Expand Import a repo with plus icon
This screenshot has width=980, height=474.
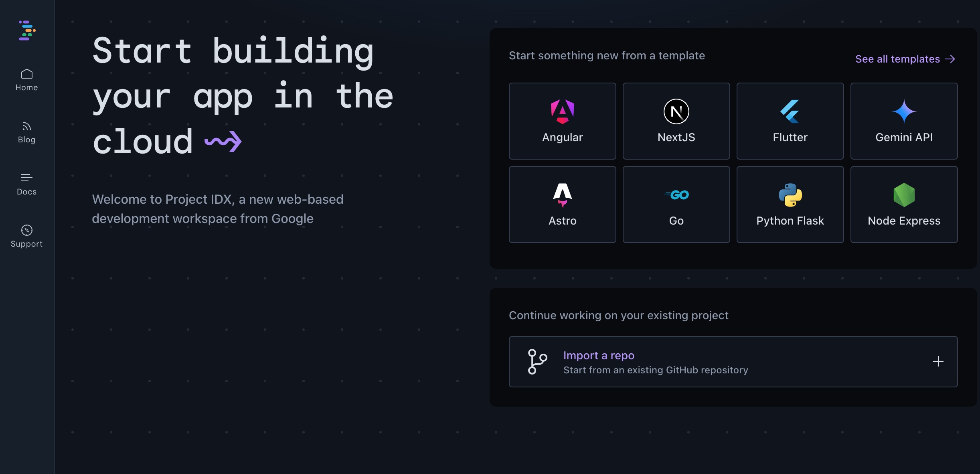[x=938, y=361]
